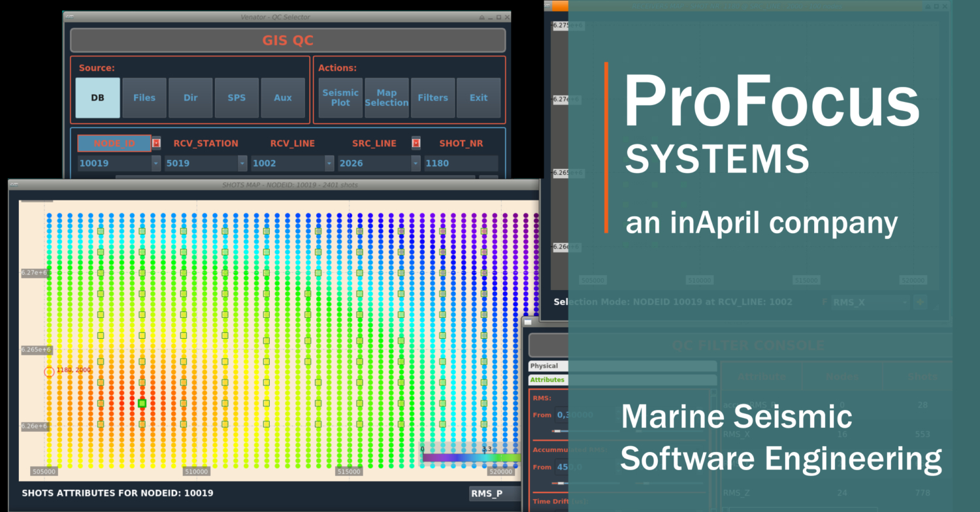
Task: Click the SHOT_NR field showing 1180
Action: (x=461, y=163)
